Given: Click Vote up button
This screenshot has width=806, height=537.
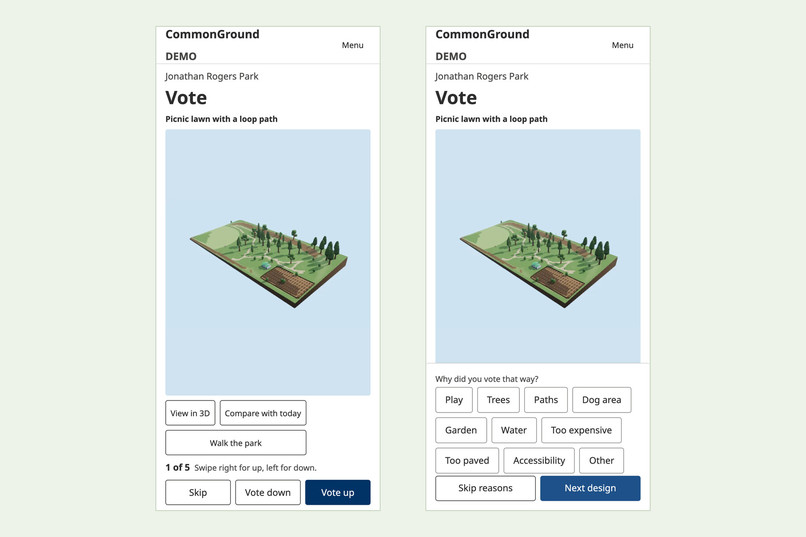Looking at the screenshot, I should pos(338,492).
